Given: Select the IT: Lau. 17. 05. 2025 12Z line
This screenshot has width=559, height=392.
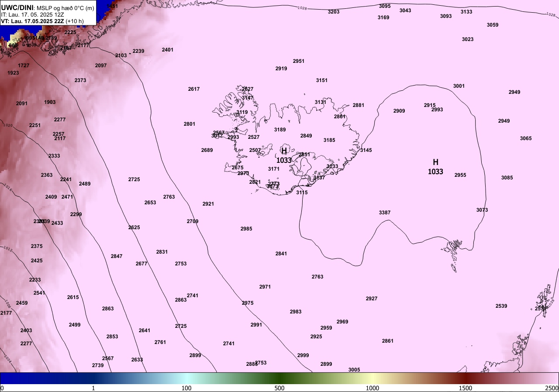Looking at the screenshot, I should (33, 14).
